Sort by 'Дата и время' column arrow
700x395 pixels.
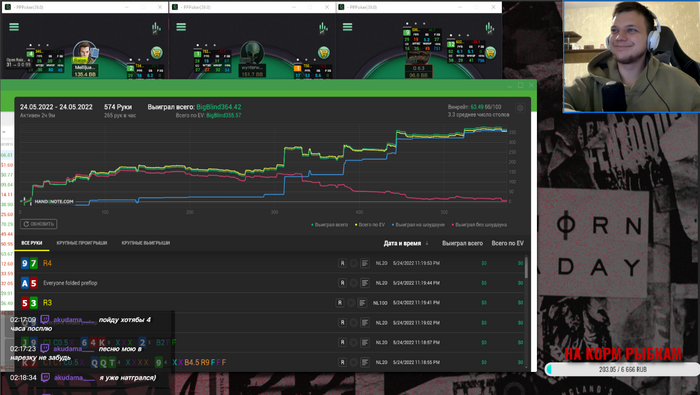(427, 243)
